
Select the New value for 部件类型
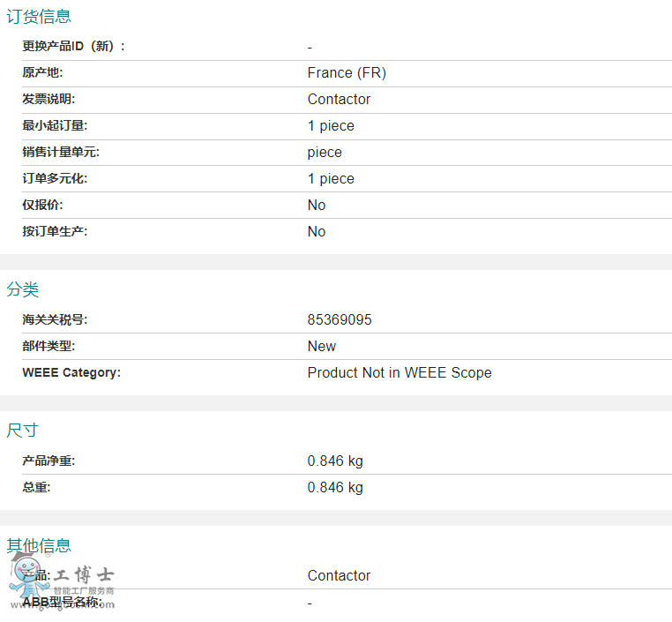pyautogui.click(x=322, y=347)
